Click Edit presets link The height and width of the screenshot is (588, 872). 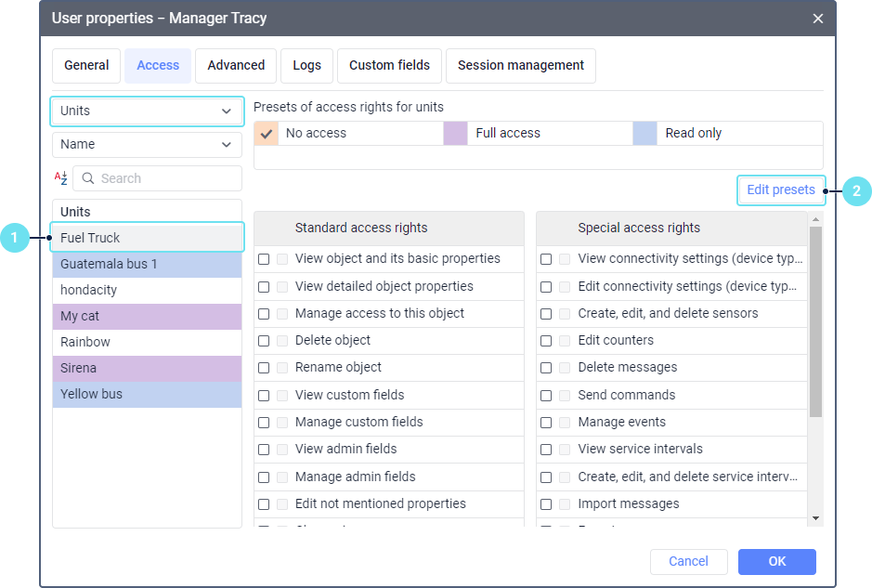click(x=780, y=189)
